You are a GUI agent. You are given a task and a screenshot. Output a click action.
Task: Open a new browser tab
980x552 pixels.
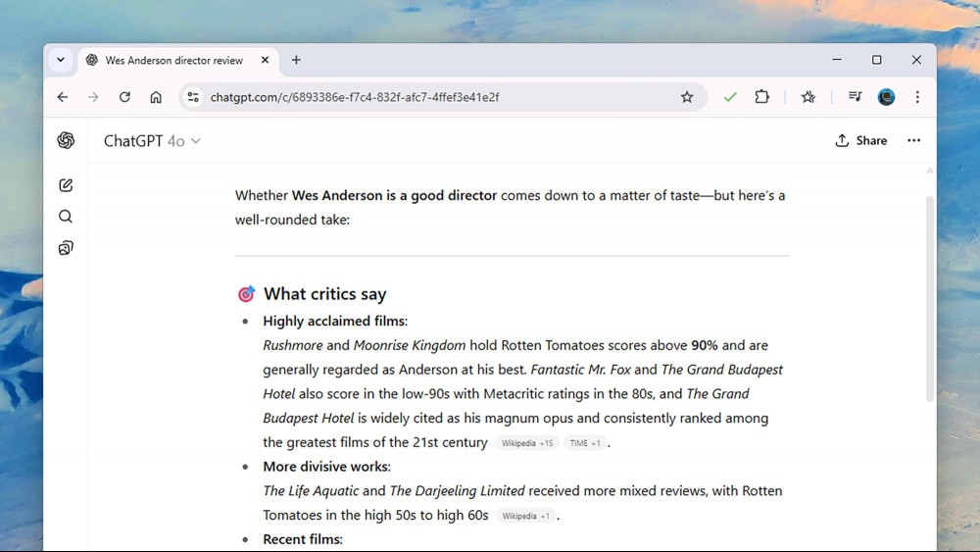(x=296, y=60)
